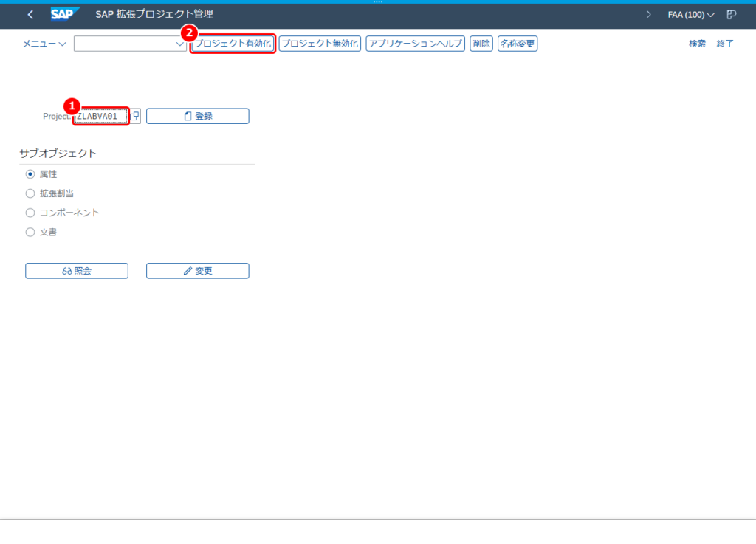Image resolution: width=756 pixels, height=544 pixels.
Task: Open value help beside the Project field
Action: 135,116
